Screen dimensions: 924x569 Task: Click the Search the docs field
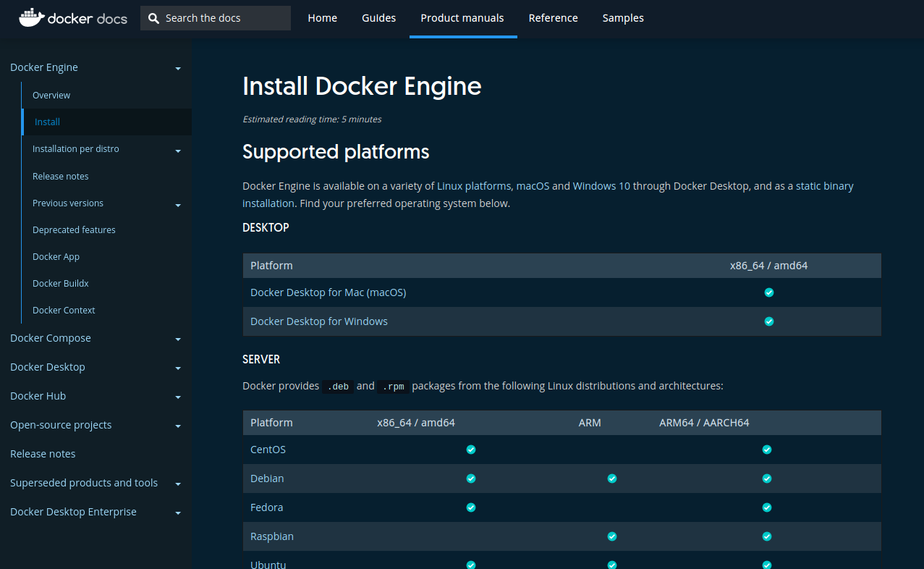click(216, 18)
